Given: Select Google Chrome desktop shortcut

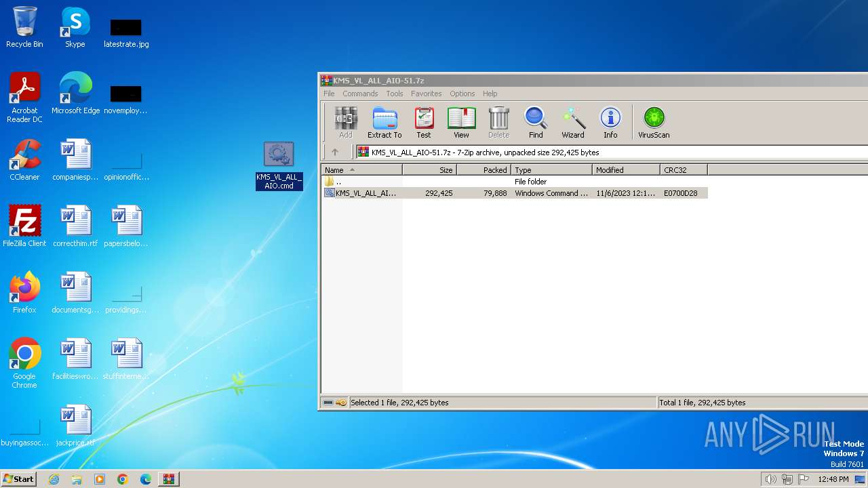Looking at the screenshot, I should pos(24,363).
